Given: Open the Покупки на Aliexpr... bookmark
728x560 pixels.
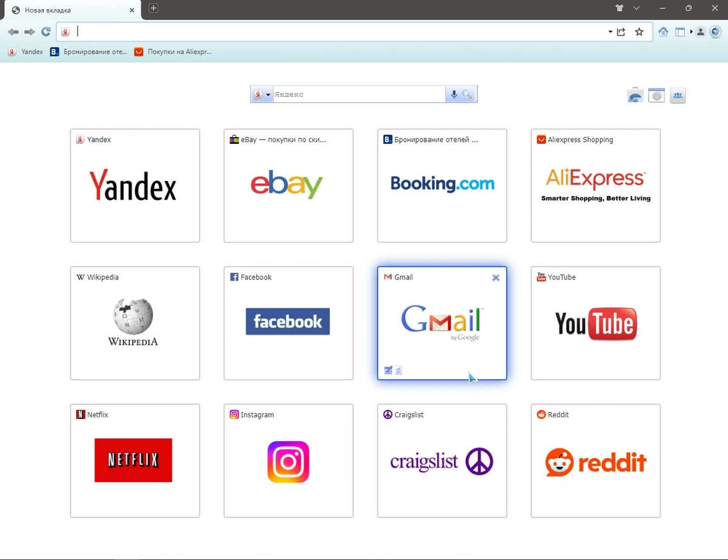Looking at the screenshot, I should (x=174, y=52).
